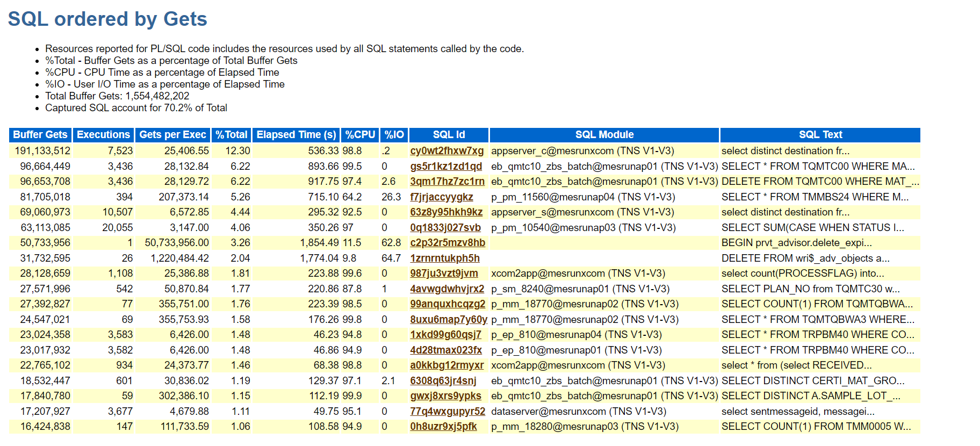The width and height of the screenshot is (980, 446).
Task: Open SQL Id 99anquxhcqzg2
Action: coord(448,304)
